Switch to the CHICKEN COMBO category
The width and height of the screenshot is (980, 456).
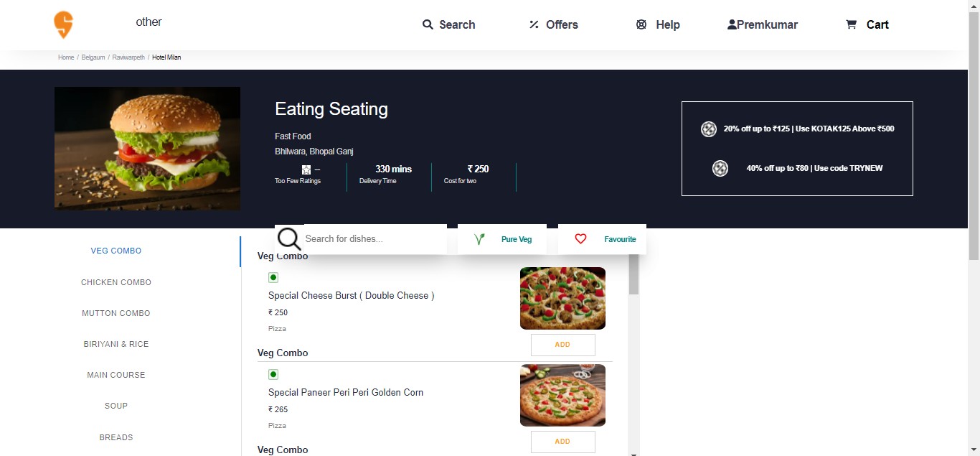116,281
